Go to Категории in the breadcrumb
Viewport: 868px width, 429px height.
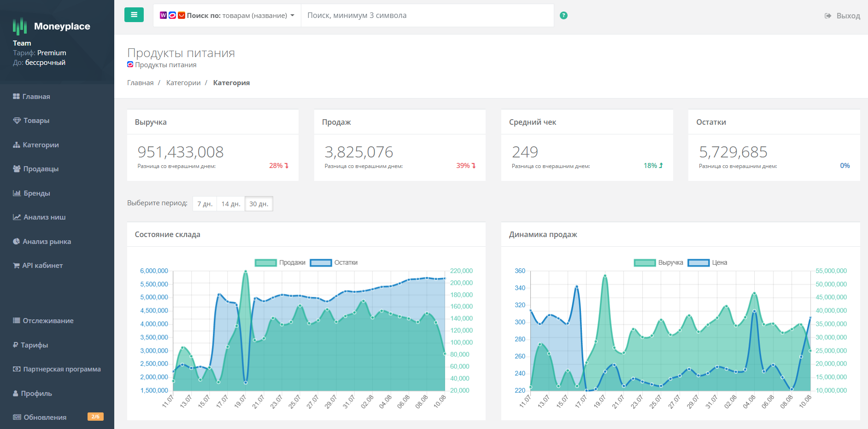[183, 83]
